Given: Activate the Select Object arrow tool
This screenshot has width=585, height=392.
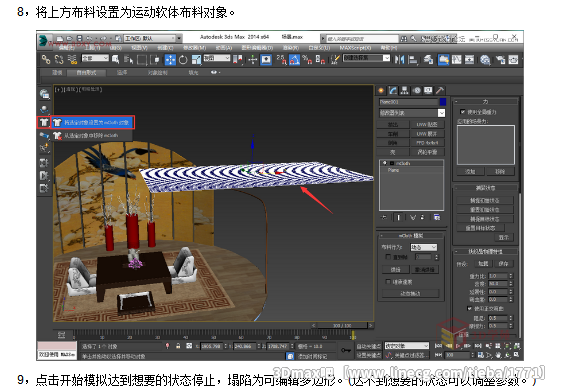Looking at the screenshot, I should click(116, 59).
